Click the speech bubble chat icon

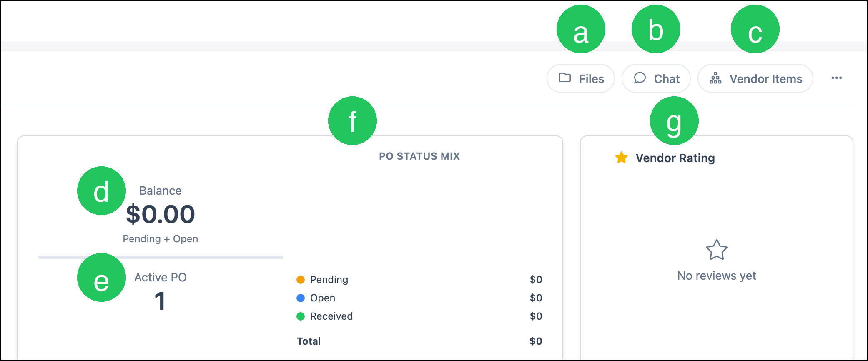[x=640, y=78]
